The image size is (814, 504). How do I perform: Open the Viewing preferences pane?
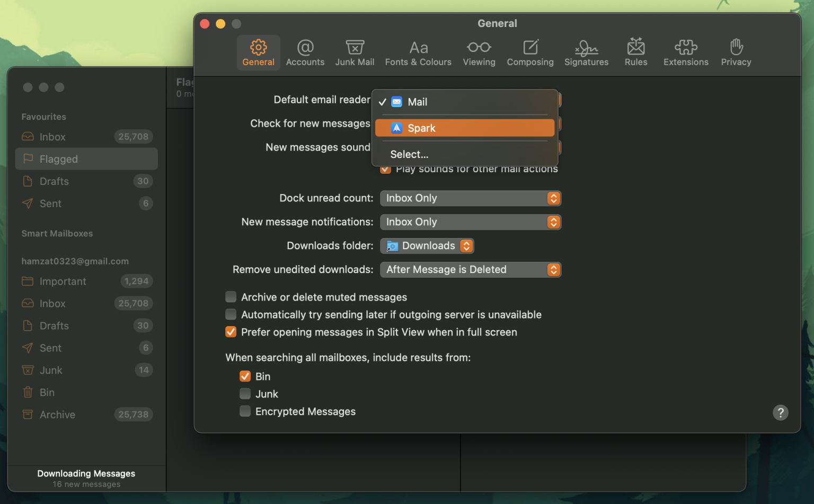click(x=479, y=52)
